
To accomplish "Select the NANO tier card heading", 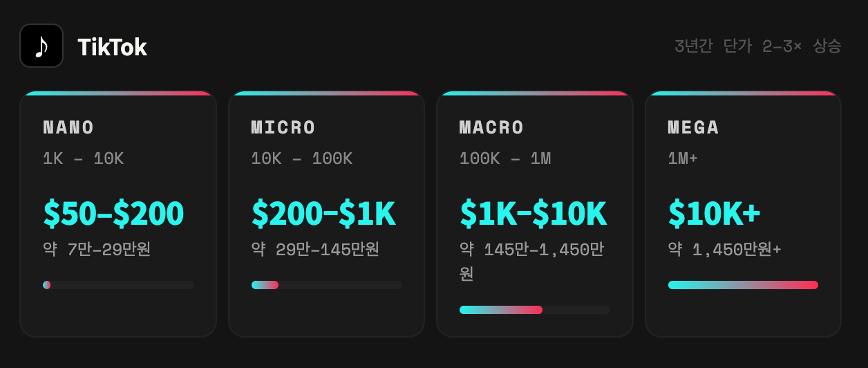I will [x=68, y=127].
